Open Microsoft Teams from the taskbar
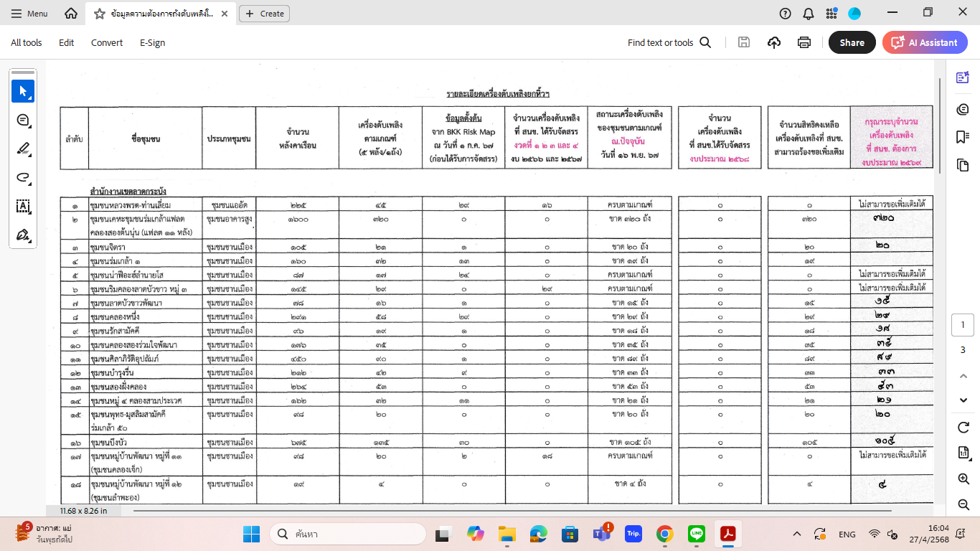Screen dimensions: 980x551 coord(601,534)
